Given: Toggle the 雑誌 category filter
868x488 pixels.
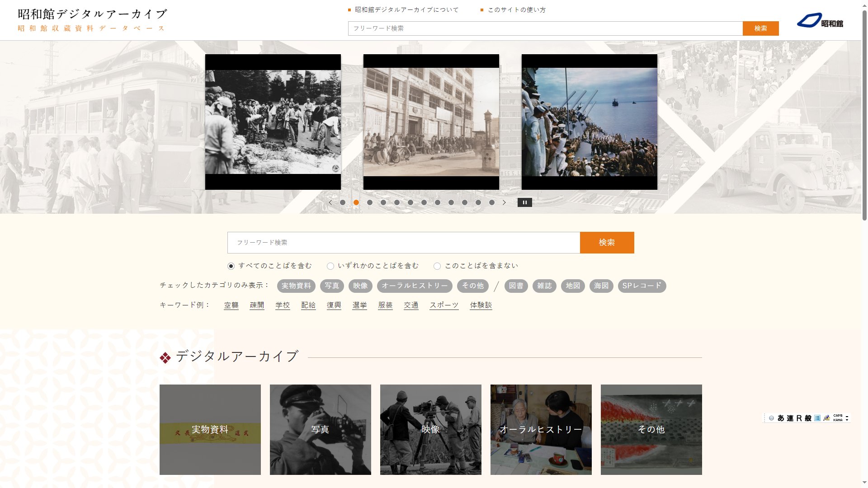Looking at the screenshot, I should (x=544, y=286).
